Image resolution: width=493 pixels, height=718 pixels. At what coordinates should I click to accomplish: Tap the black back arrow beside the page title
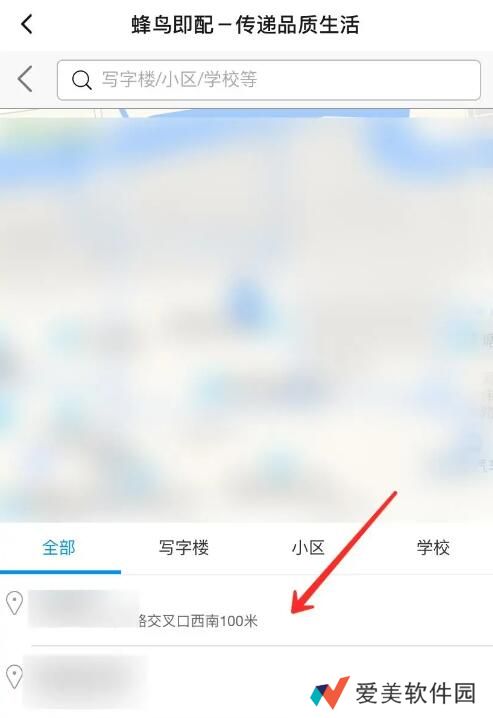(27, 24)
